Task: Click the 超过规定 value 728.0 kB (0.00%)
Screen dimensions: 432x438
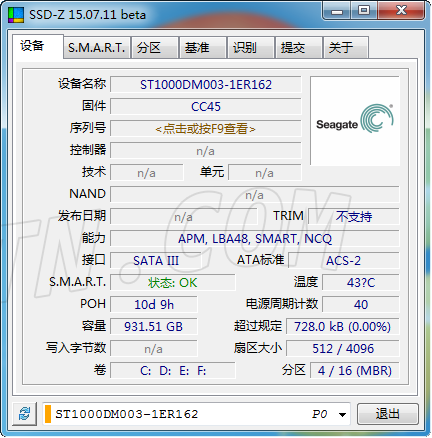Action: [x=343, y=327]
